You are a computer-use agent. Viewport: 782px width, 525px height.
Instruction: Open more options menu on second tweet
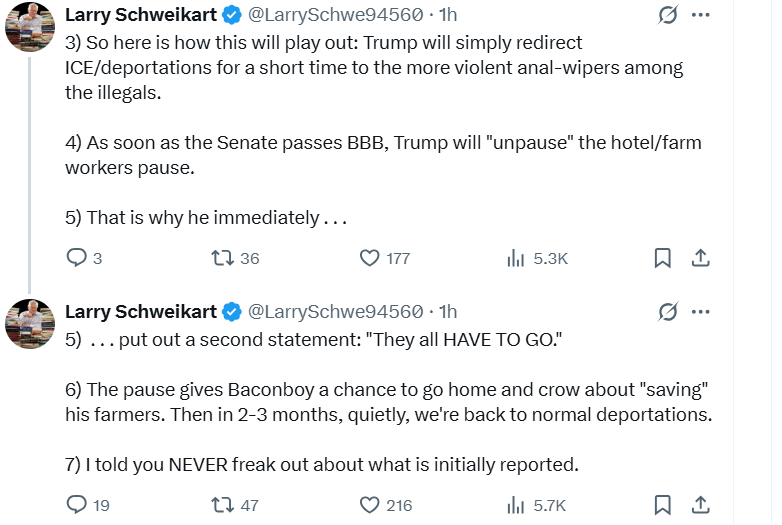click(x=701, y=311)
